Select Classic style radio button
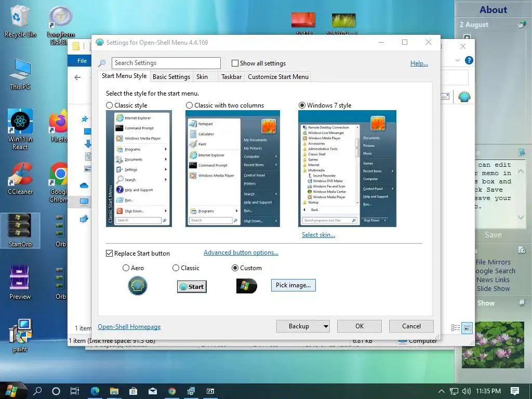Viewport: 532px width, 399px height. click(x=109, y=105)
